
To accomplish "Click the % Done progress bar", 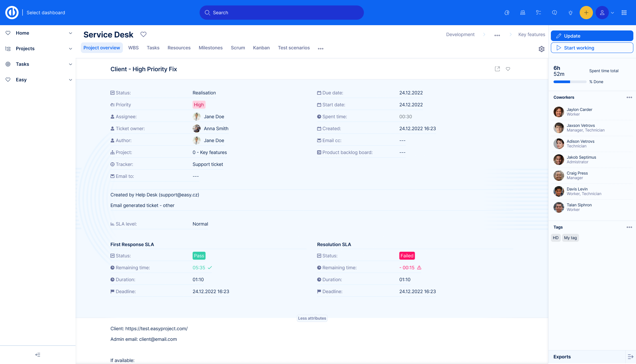I will click(x=570, y=82).
